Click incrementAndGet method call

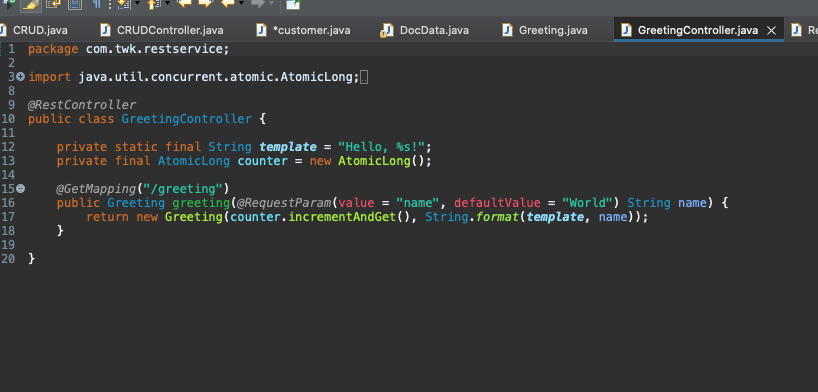(341, 217)
